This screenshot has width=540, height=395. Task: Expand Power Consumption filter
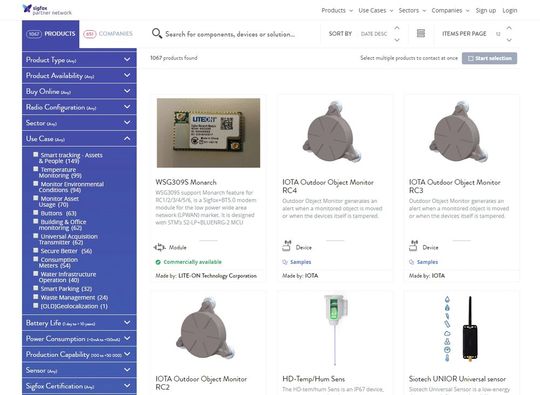(x=79, y=339)
